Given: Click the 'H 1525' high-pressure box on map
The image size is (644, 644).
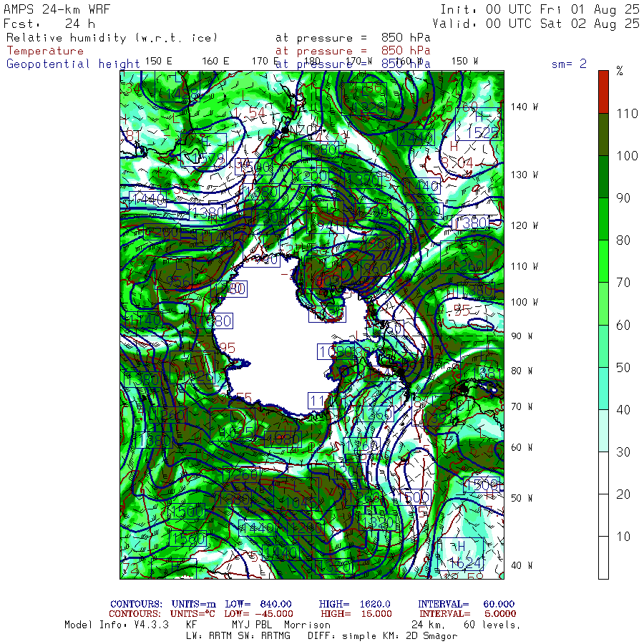Looking at the screenshot, I should pyautogui.click(x=479, y=125).
